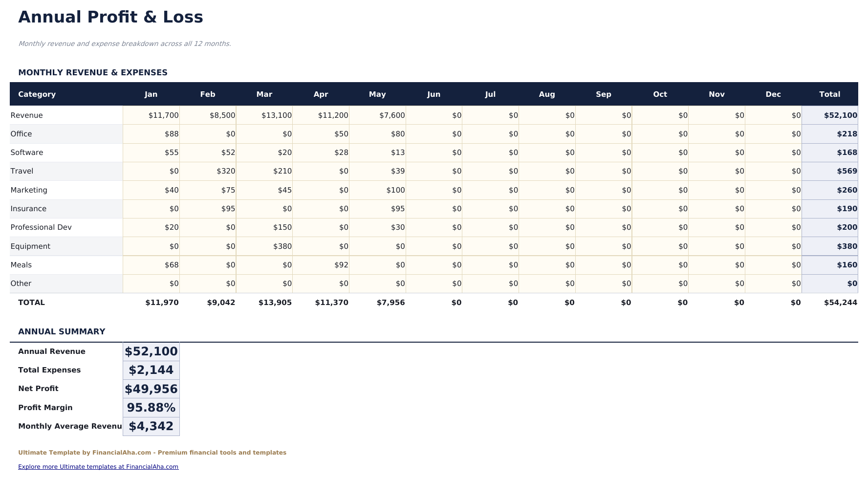Click the Annual Revenue value of $52,100
Viewport: 868px width, 480px height.
click(x=151, y=351)
